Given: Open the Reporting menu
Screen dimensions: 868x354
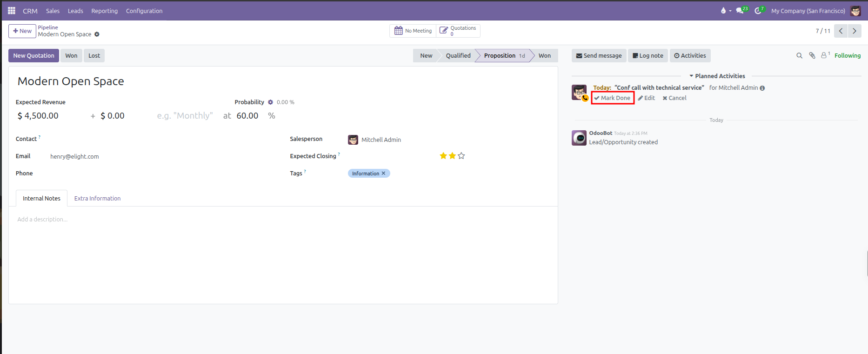Looking at the screenshot, I should tap(104, 11).
